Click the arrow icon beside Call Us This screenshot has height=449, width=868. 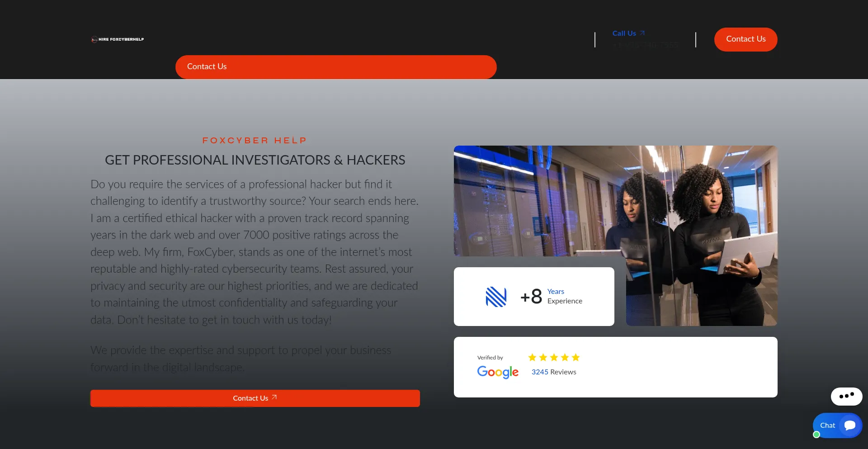642,33
